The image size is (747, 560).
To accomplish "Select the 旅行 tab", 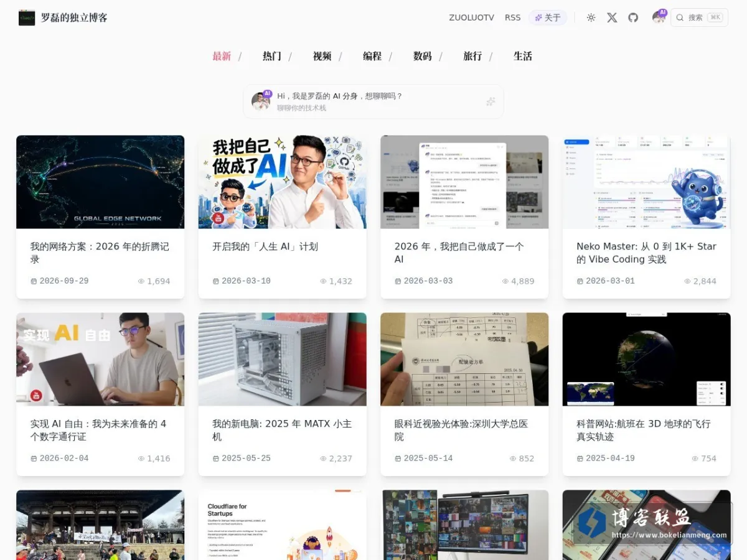I will 472,56.
